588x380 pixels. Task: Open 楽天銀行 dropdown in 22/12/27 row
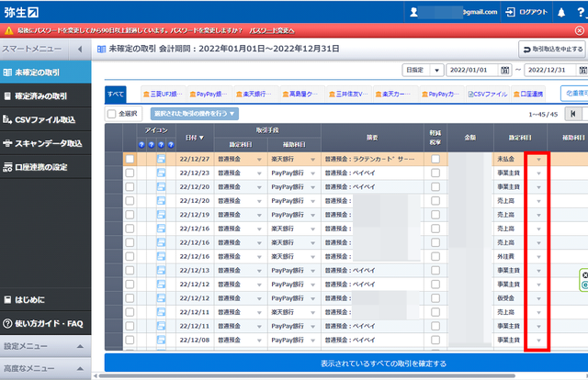(312, 160)
